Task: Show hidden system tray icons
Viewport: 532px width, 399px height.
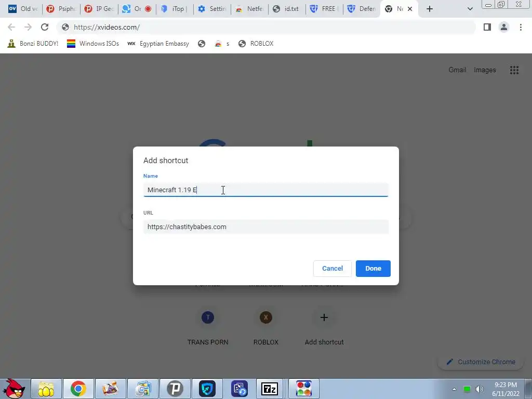Action: (x=454, y=389)
